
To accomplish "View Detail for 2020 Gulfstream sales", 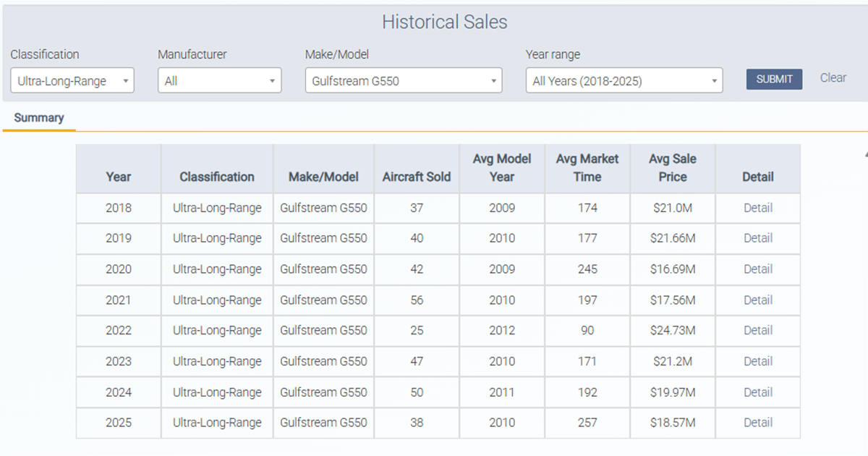I will click(757, 269).
